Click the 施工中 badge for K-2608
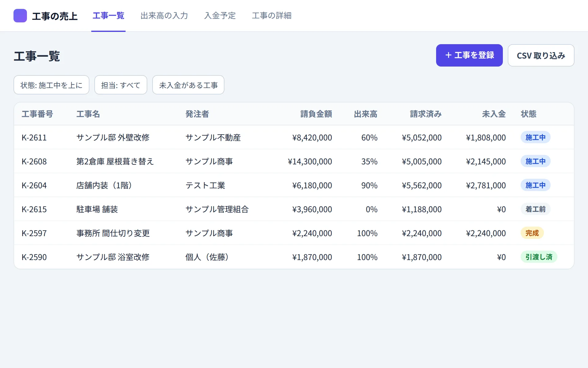Viewport: 588px width, 368px height. tap(535, 161)
